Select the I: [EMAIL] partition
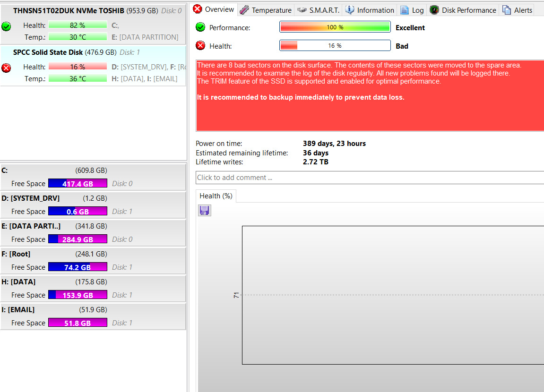This screenshot has height=392, width=544. pyautogui.click(x=93, y=316)
